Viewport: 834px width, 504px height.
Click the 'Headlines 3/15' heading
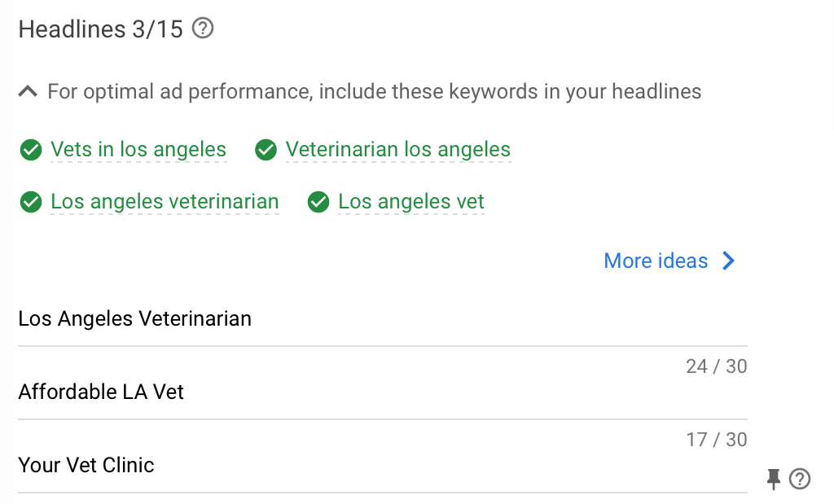pyautogui.click(x=102, y=29)
